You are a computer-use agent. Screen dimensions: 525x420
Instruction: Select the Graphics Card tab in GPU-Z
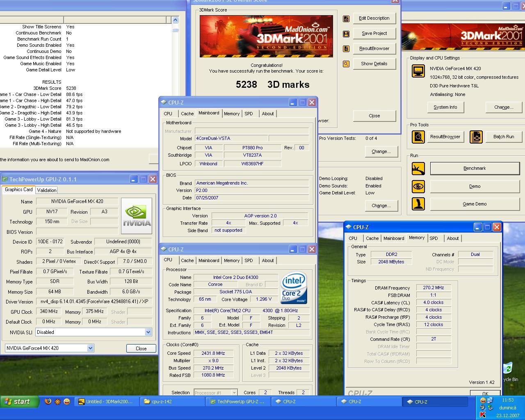pos(18,189)
